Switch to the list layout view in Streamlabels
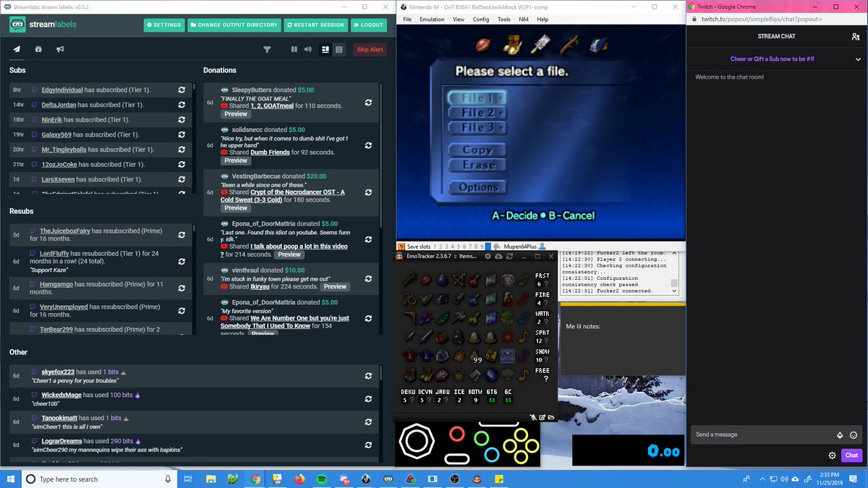Image resolution: width=868 pixels, height=488 pixels. click(x=339, y=49)
